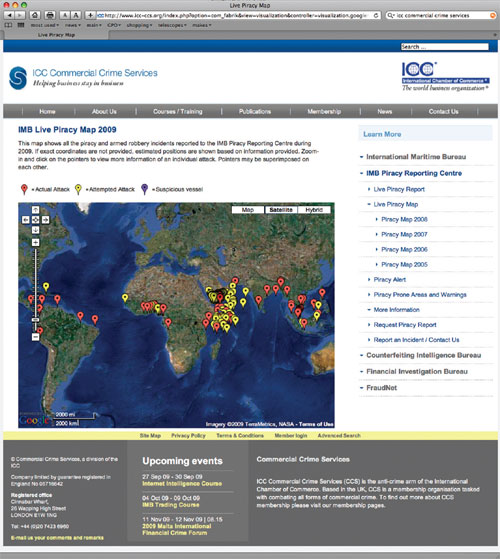Image resolution: width=500 pixels, height=559 pixels.
Task: Zoom out using the map minus button
Action: click(x=35, y=337)
